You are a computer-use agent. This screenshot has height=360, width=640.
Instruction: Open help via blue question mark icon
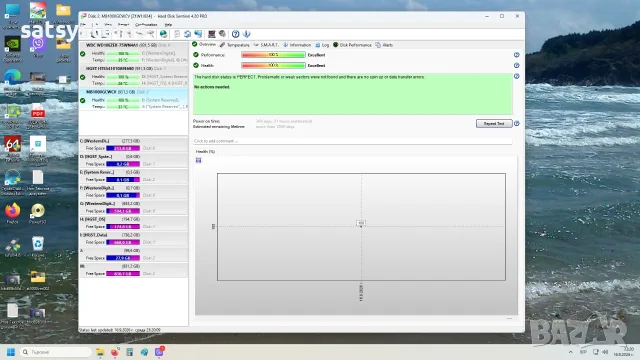[236, 34]
